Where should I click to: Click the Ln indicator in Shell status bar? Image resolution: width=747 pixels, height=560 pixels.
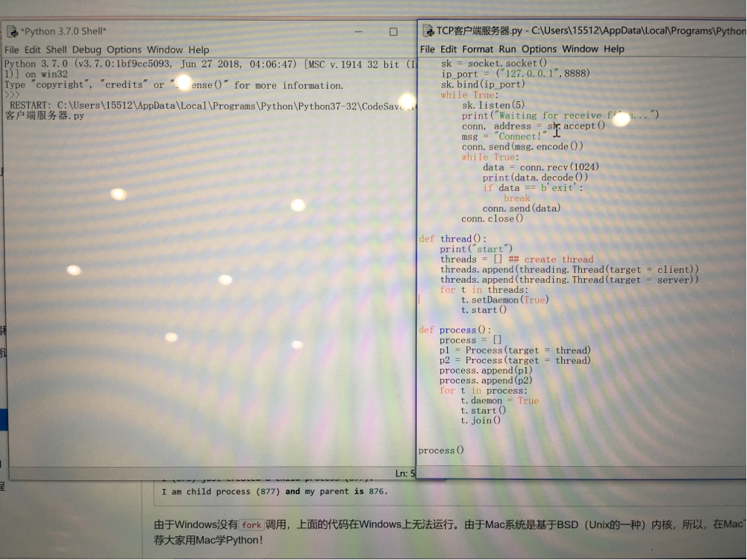(404, 474)
